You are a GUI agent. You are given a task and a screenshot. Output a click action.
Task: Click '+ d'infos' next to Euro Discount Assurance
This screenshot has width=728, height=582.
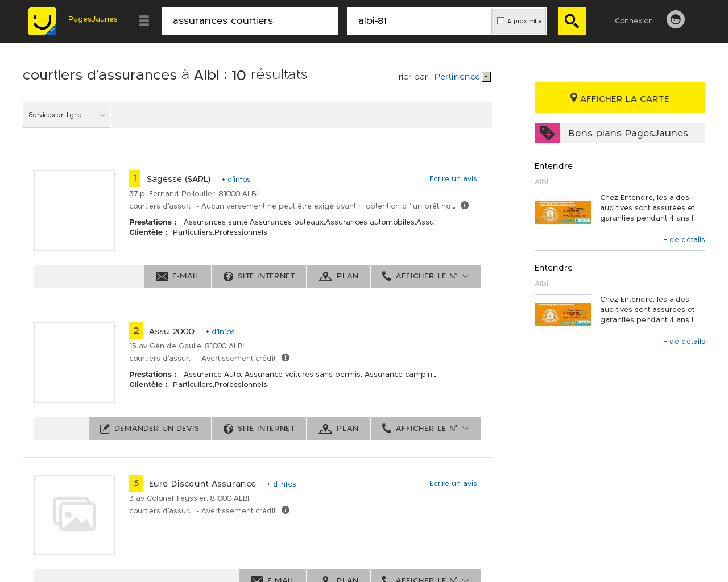click(x=282, y=484)
